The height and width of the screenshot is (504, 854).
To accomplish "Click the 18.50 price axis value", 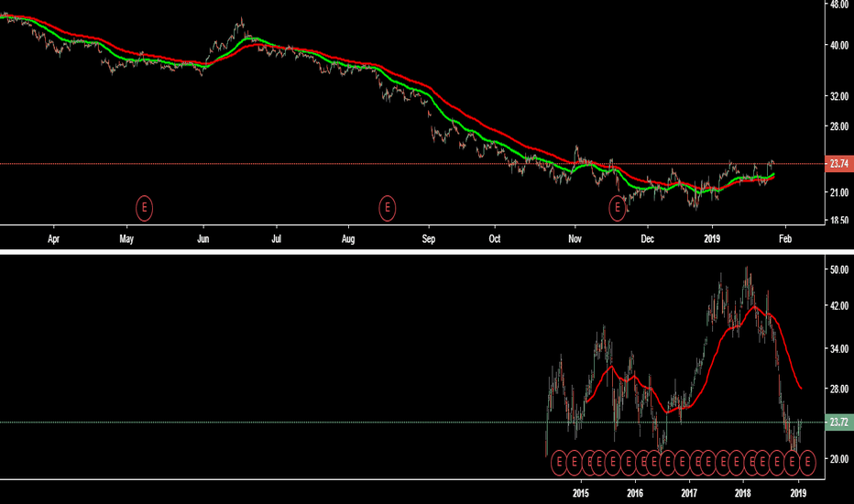I will click(x=839, y=221).
